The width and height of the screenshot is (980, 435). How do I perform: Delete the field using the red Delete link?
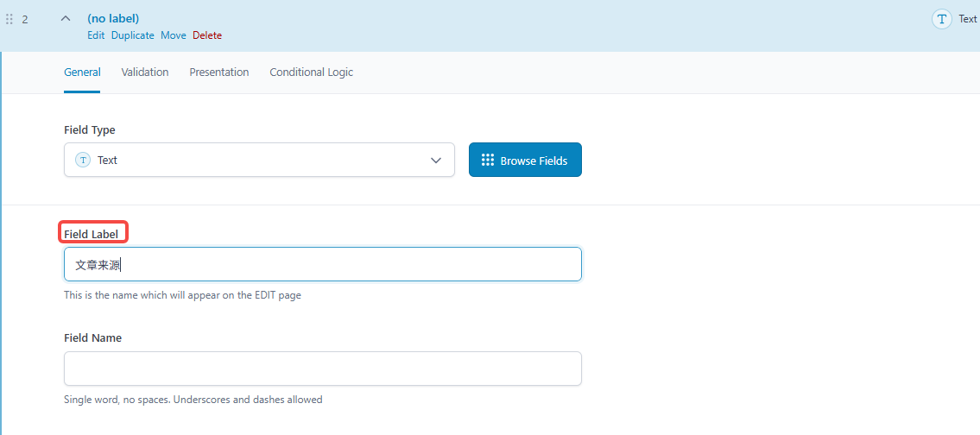click(207, 35)
